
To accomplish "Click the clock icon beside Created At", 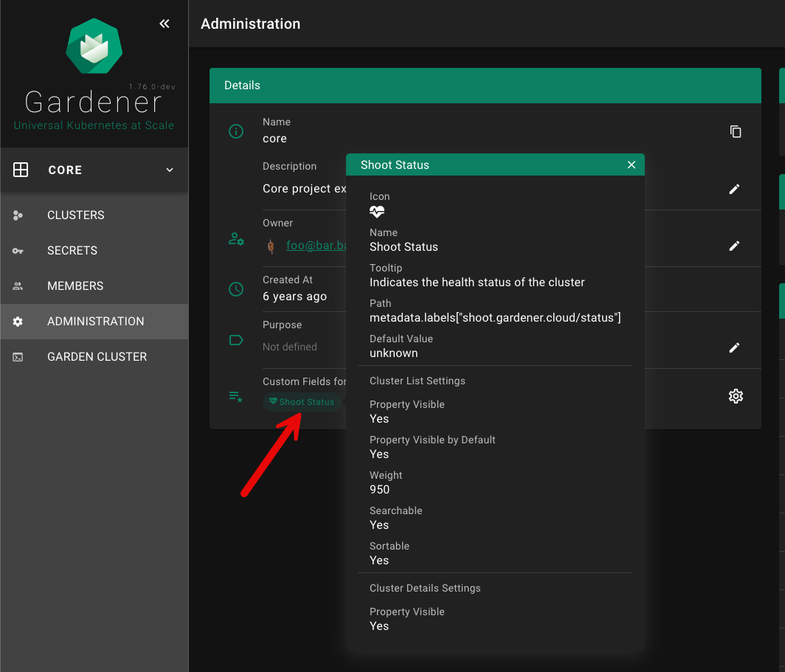I will 236,289.
